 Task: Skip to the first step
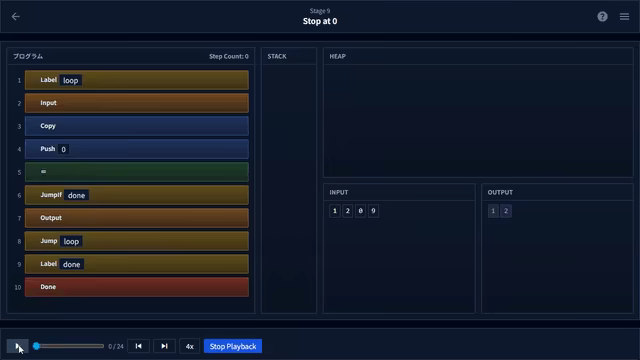[x=138, y=346]
